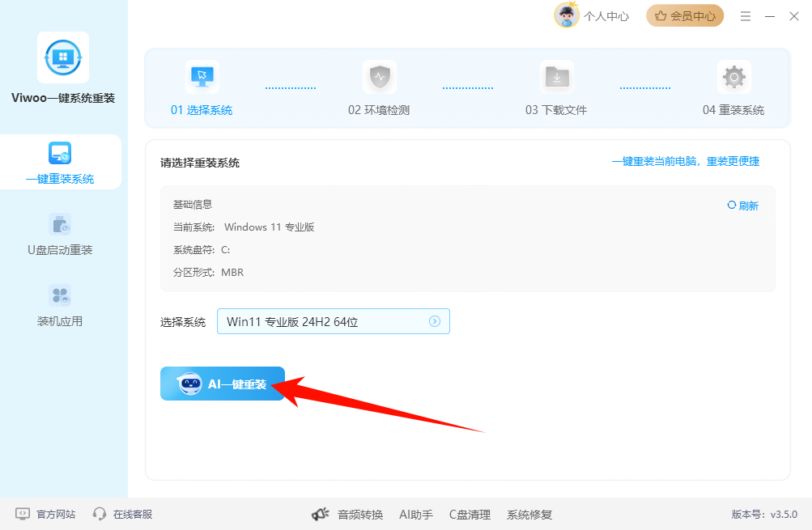Switch to 装机应用 tab label

(x=60, y=321)
